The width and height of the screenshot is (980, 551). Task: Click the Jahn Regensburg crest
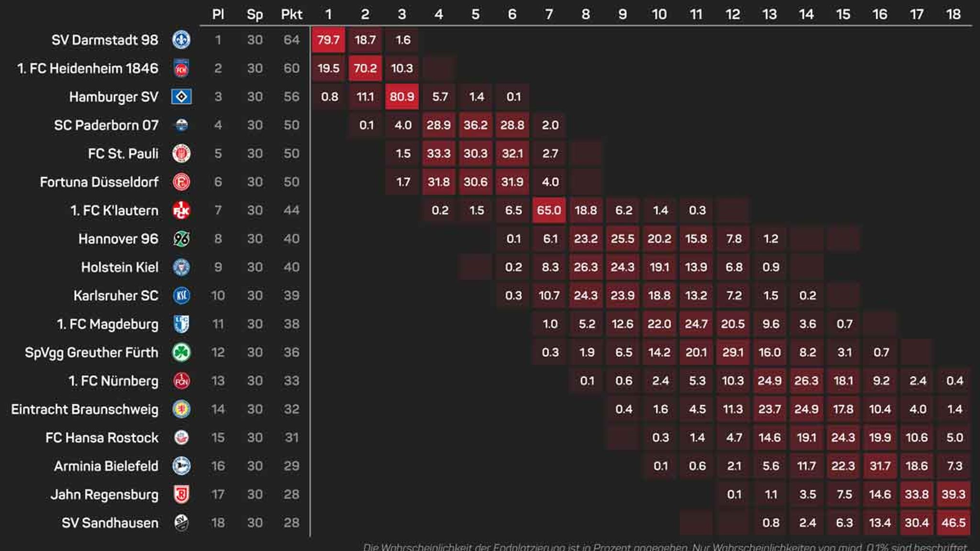coord(181,495)
